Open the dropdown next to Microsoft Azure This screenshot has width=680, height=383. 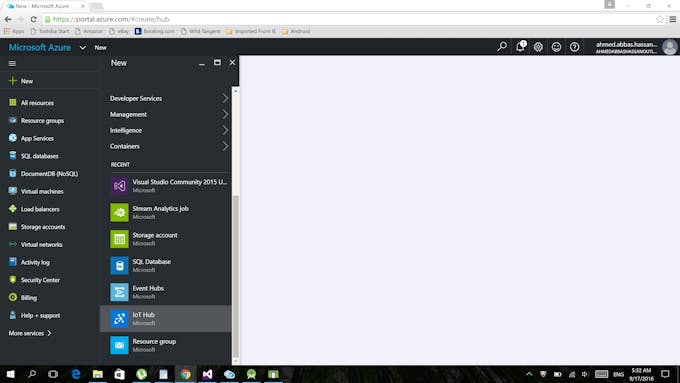tap(82, 48)
